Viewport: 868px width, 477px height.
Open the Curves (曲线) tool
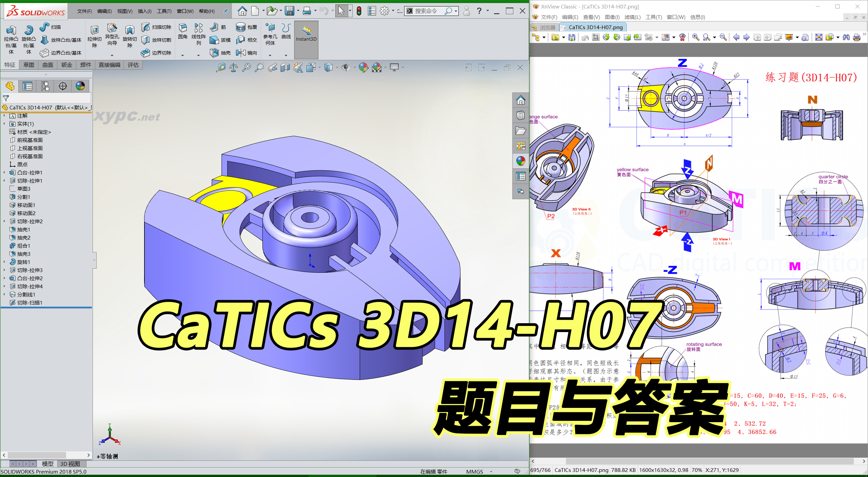pos(286,31)
